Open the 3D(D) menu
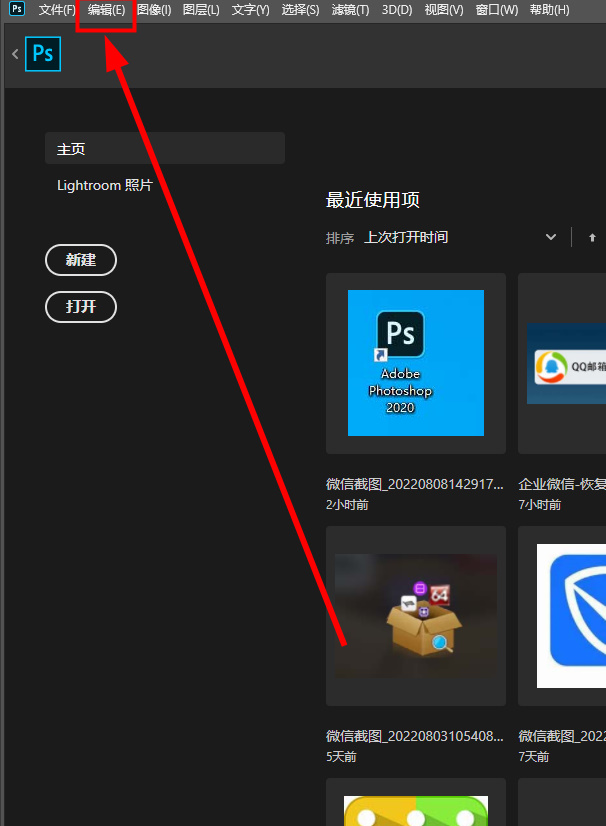The image size is (606, 826). click(x=397, y=10)
